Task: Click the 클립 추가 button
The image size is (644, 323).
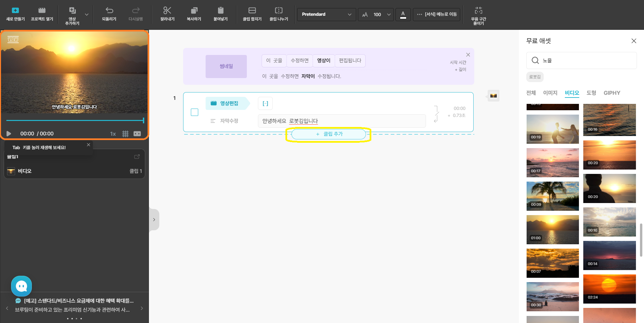Action: pos(329,134)
